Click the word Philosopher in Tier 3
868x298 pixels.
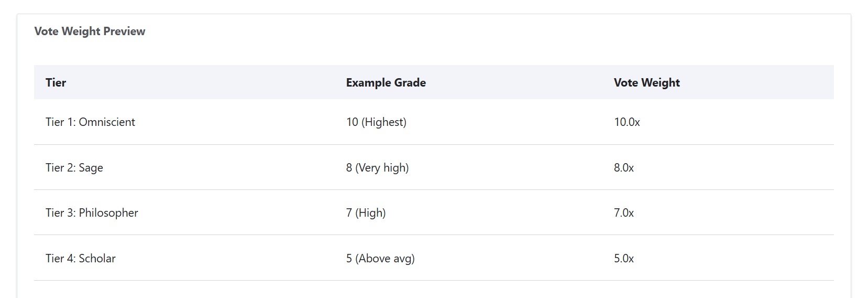click(x=108, y=213)
